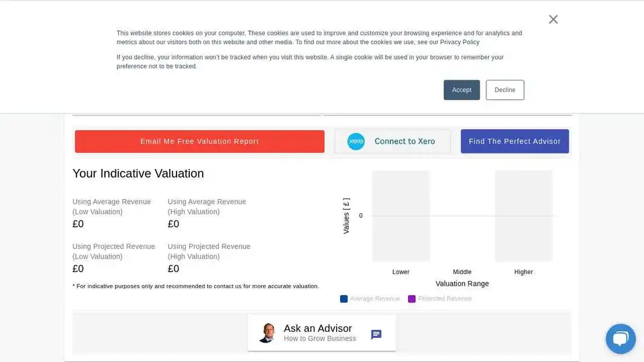Decline cookie tracking
The height and width of the screenshot is (362, 644).
click(505, 90)
